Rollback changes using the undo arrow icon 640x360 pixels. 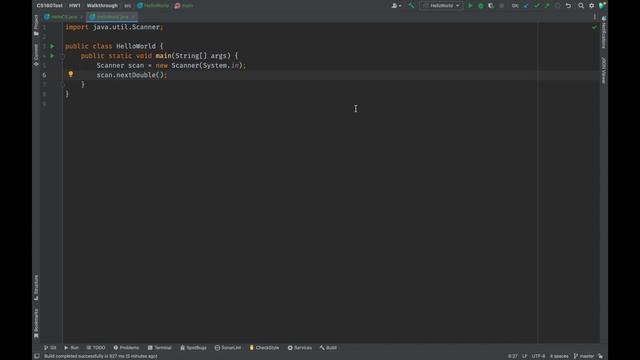[568, 6]
